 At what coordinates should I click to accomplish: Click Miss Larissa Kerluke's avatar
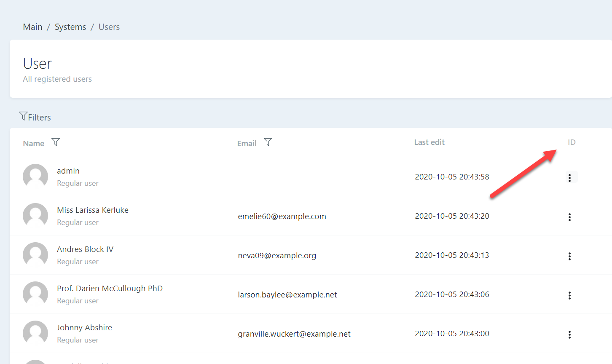click(35, 216)
